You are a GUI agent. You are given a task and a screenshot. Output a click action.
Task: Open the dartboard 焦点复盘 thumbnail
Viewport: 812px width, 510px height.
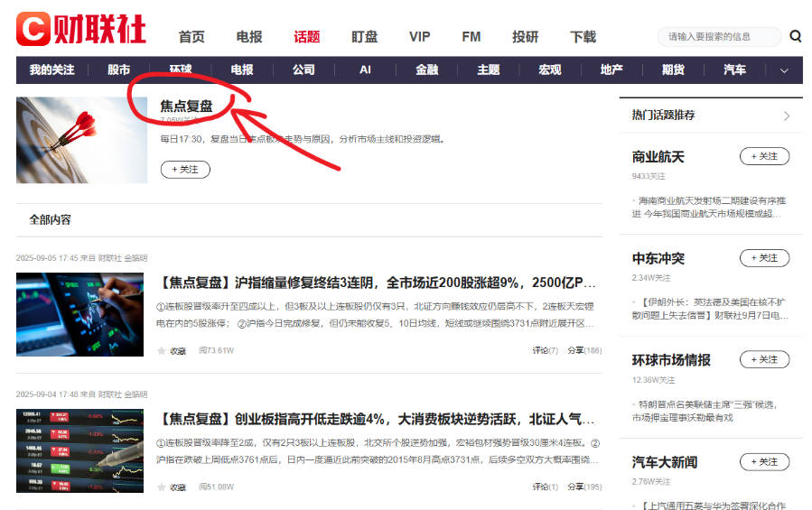(x=81, y=140)
